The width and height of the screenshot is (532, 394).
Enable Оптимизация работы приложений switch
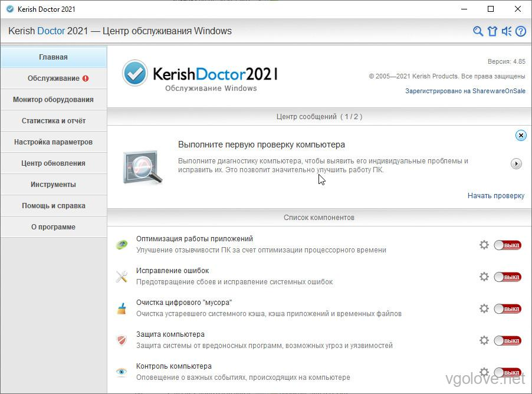[x=508, y=245]
